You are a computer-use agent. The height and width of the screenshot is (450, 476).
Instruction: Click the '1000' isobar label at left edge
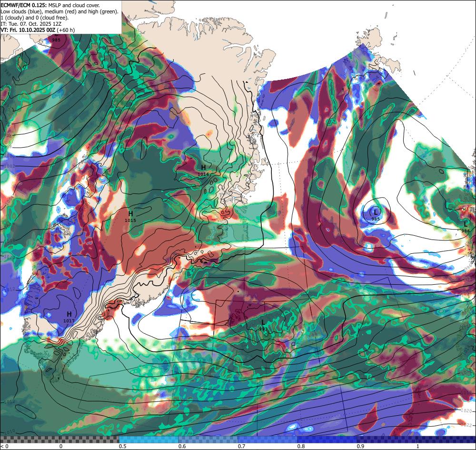pyautogui.click(x=10, y=156)
